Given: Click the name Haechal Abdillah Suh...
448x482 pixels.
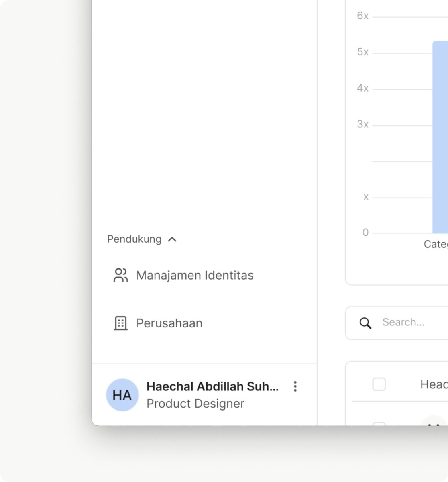Looking at the screenshot, I should tap(212, 386).
